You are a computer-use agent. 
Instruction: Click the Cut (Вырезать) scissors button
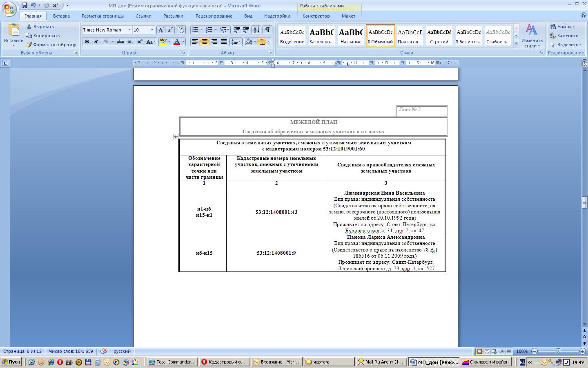tap(40, 27)
